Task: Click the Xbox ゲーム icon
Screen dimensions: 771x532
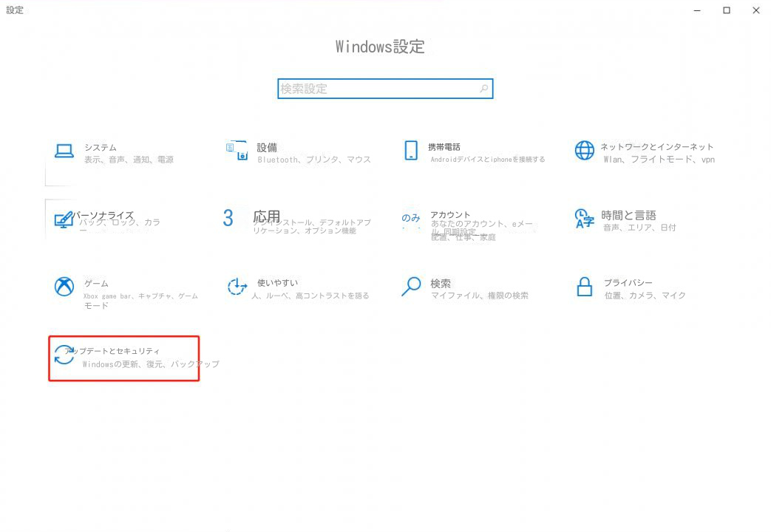Action: tap(64, 287)
